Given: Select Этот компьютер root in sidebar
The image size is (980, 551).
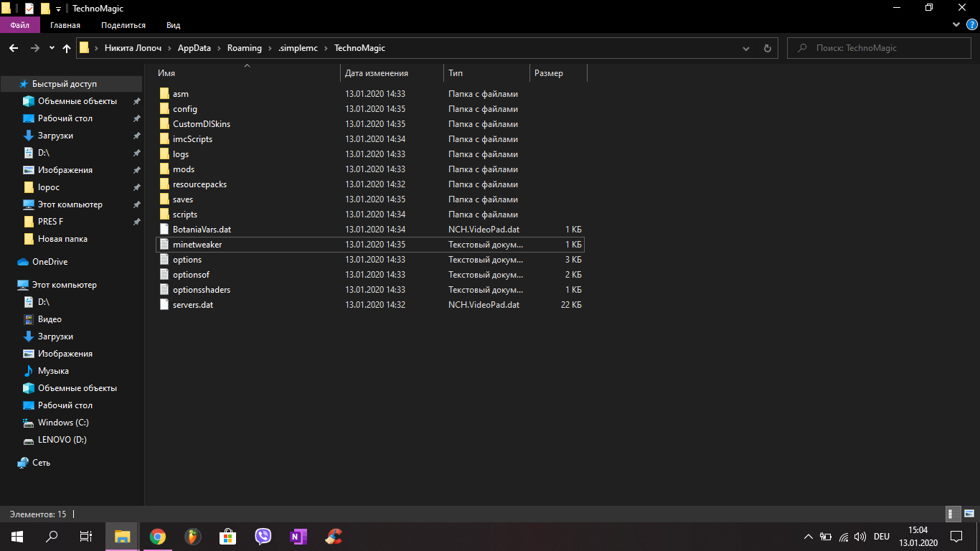Looking at the screenshot, I should click(x=64, y=285).
